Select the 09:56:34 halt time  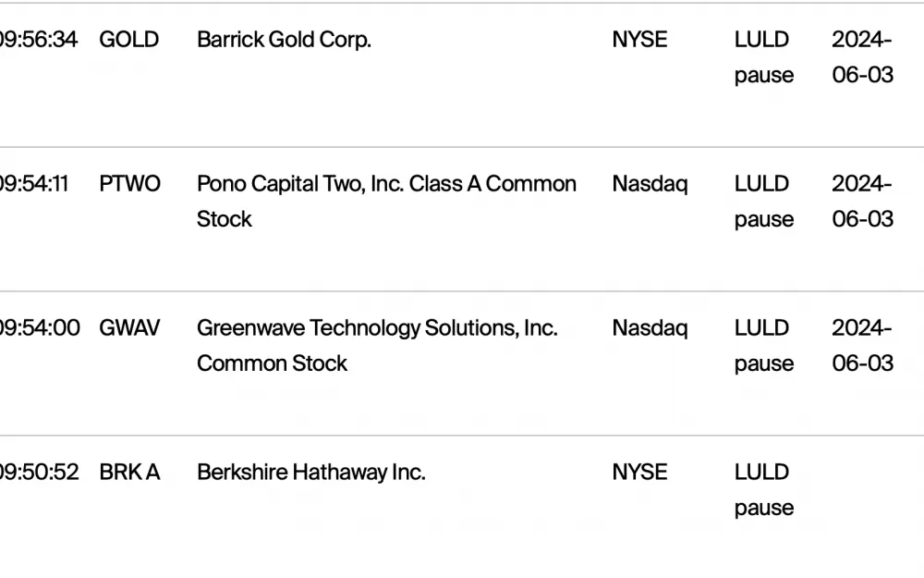point(39,40)
